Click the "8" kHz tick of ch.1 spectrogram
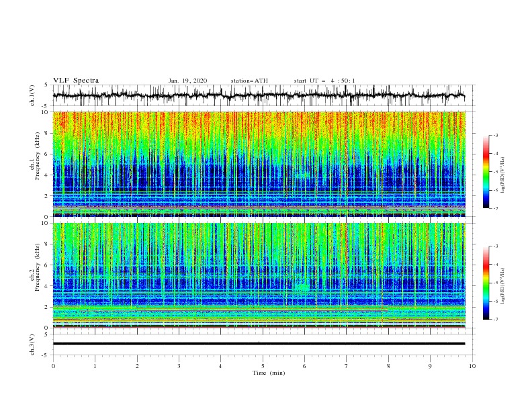The image size is (532, 411). [x=47, y=133]
